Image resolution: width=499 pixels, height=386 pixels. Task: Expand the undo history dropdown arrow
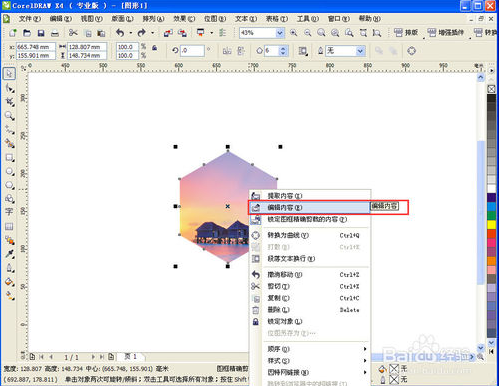(131, 33)
